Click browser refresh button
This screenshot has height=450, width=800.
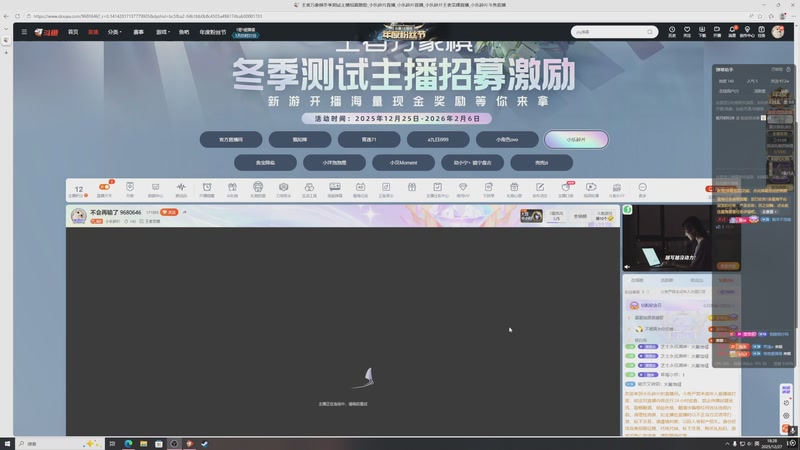(17, 16)
